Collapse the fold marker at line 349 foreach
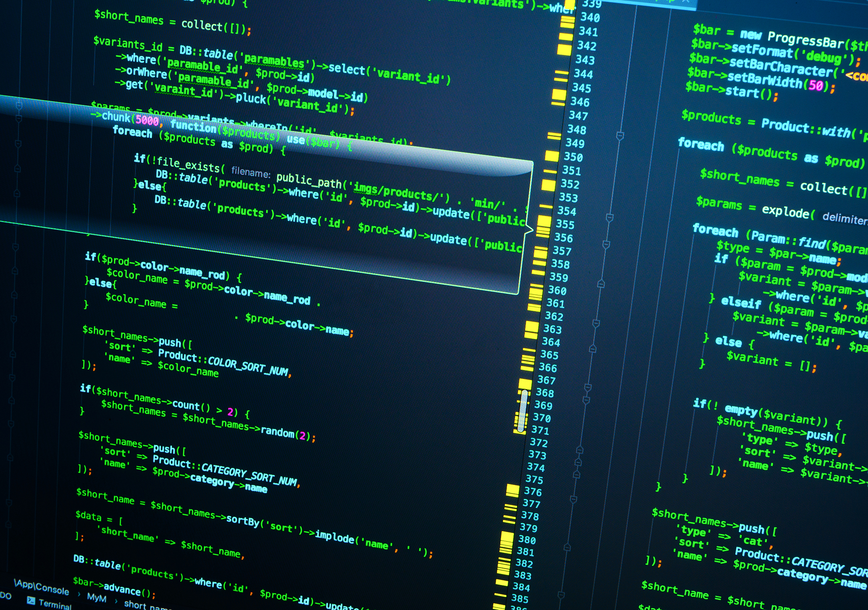Screen dimensions: 868x610 [620, 136]
